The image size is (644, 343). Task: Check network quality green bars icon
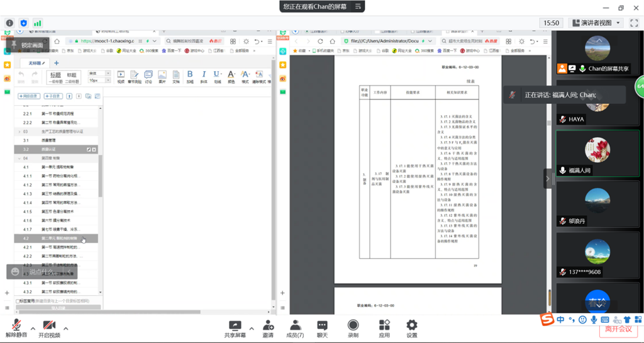[x=37, y=23]
